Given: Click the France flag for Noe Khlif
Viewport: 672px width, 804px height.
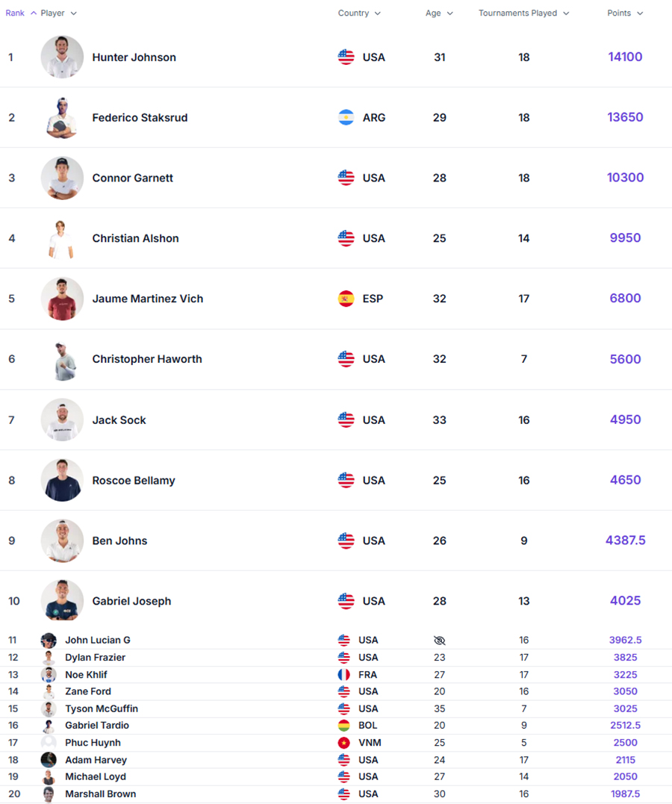Looking at the screenshot, I should pos(343,675).
